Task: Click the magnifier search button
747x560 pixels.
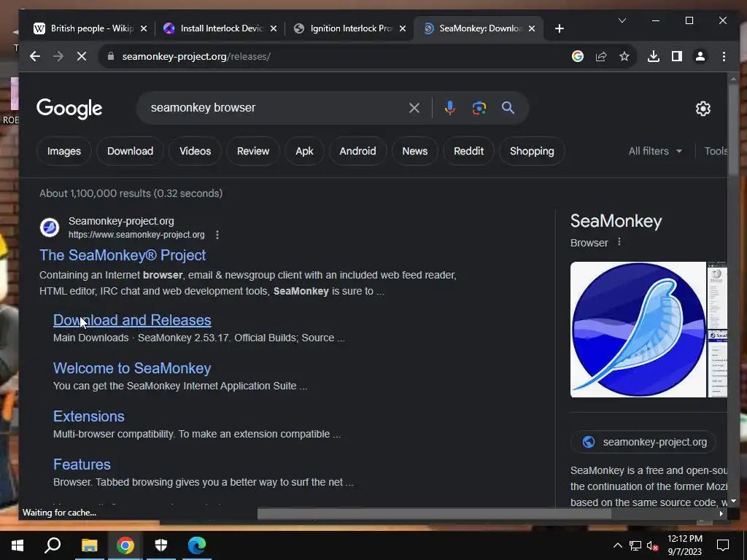Action: 508,108
